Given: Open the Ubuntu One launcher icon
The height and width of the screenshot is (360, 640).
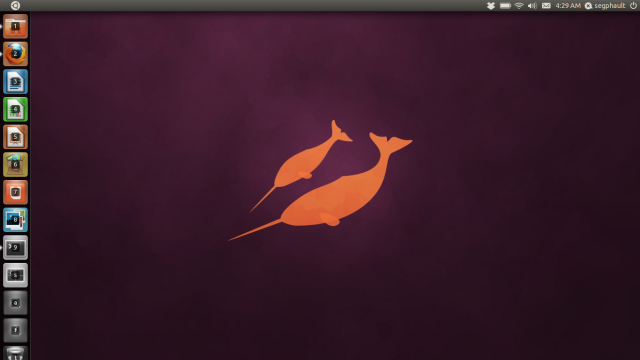Looking at the screenshot, I should pyautogui.click(x=16, y=192).
